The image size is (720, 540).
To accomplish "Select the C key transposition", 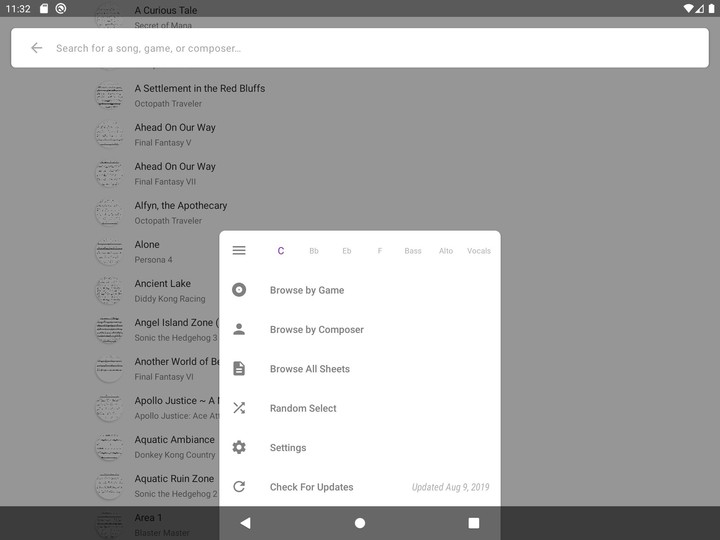I will click(281, 251).
